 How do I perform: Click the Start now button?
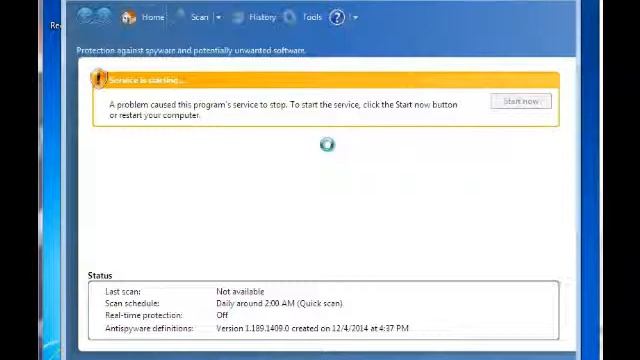click(x=521, y=101)
